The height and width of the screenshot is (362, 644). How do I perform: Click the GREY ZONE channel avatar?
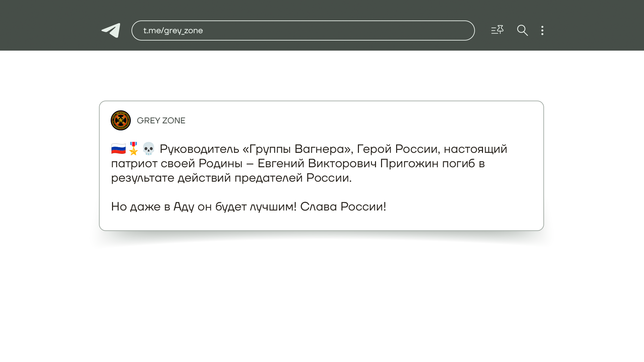[x=121, y=120]
